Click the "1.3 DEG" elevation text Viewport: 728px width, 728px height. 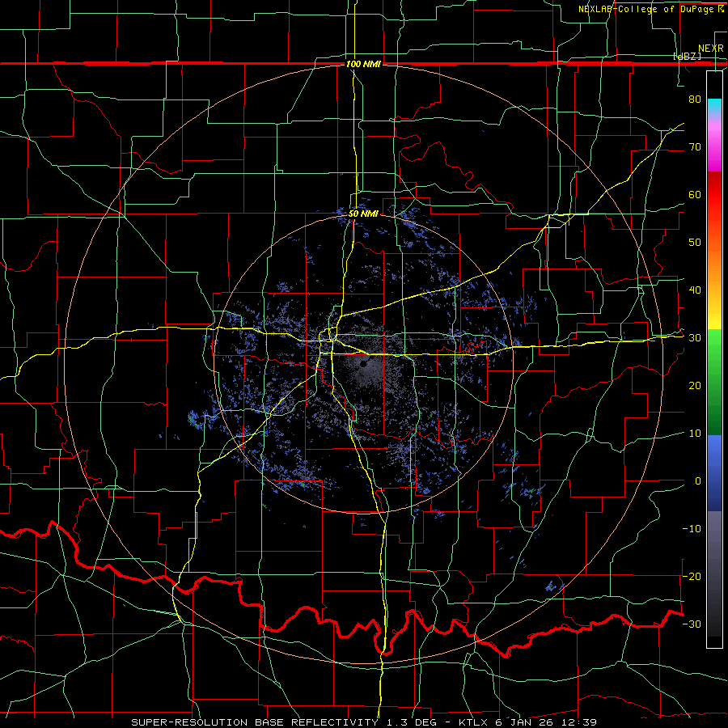(x=413, y=722)
